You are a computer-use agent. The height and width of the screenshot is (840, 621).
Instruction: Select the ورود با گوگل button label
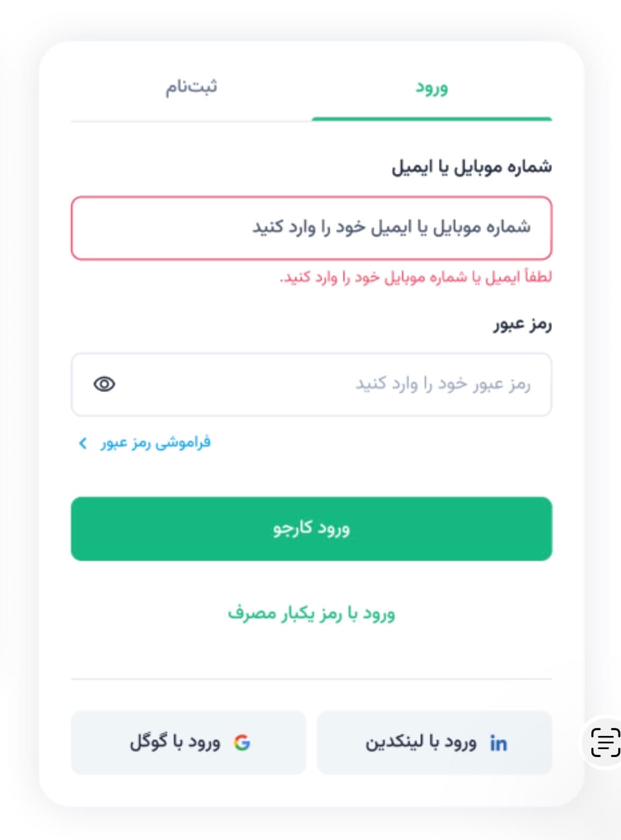click(175, 742)
